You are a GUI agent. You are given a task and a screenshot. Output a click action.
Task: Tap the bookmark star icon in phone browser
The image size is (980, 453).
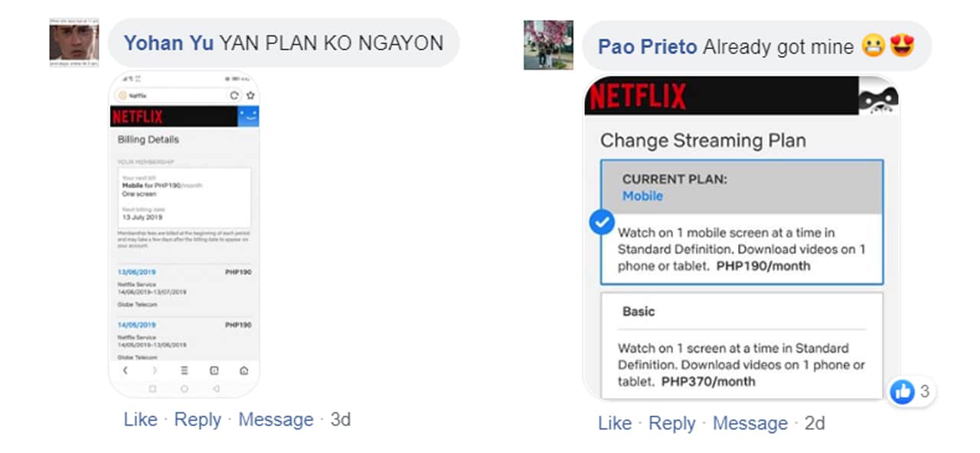pyautogui.click(x=250, y=96)
